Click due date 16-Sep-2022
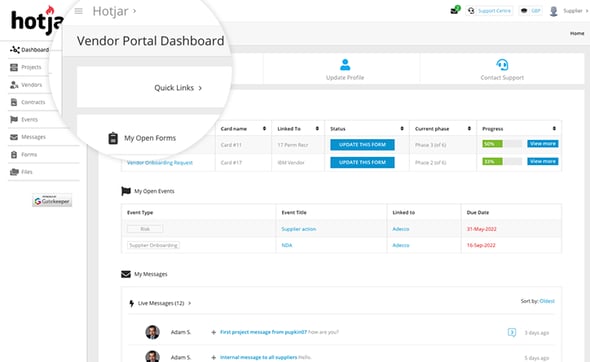 pyautogui.click(x=481, y=245)
